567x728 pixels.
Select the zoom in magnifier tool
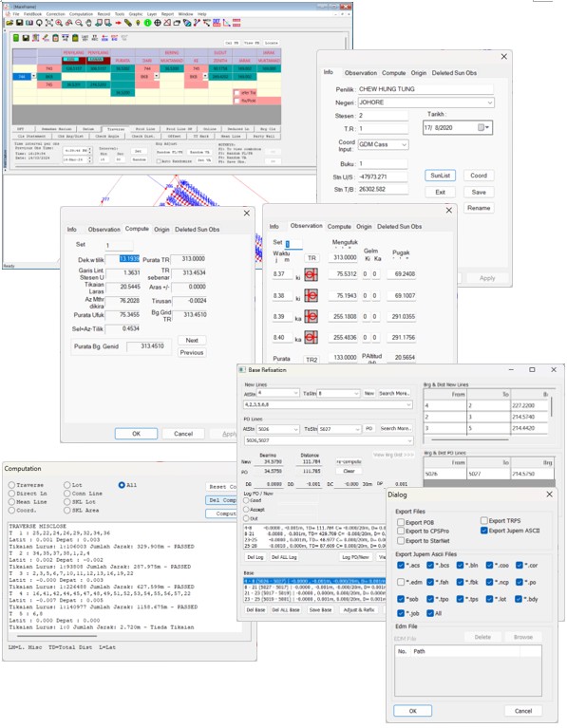59,22
